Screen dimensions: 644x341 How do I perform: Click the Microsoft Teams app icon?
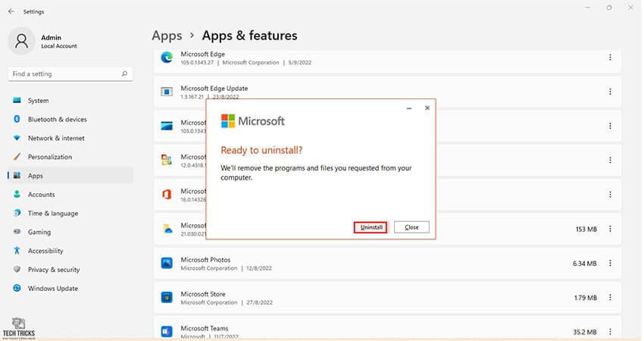(x=167, y=332)
